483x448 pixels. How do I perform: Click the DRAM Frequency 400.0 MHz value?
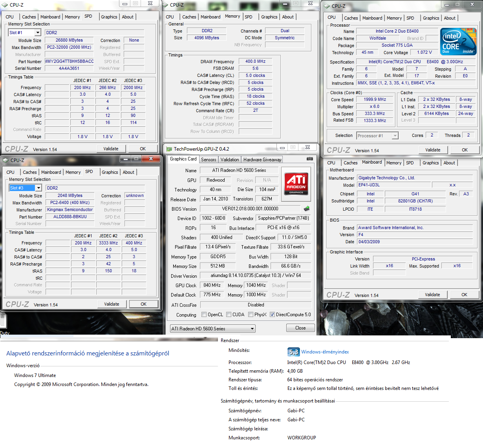coord(255,61)
